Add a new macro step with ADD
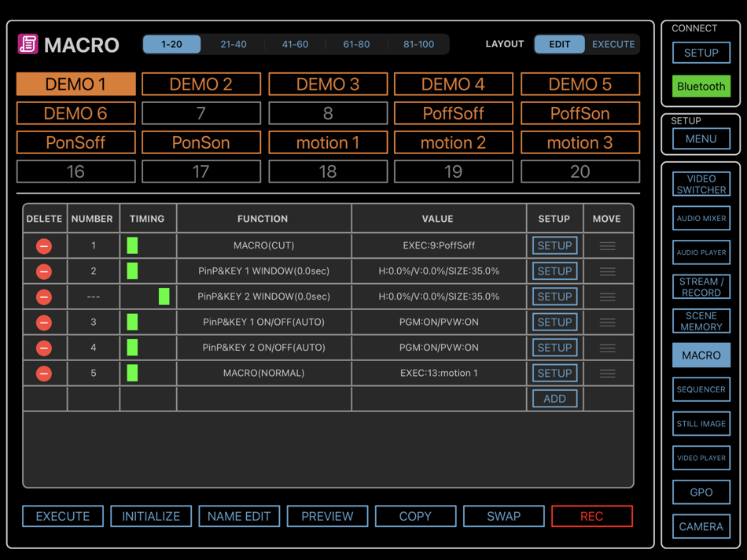 click(x=554, y=399)
